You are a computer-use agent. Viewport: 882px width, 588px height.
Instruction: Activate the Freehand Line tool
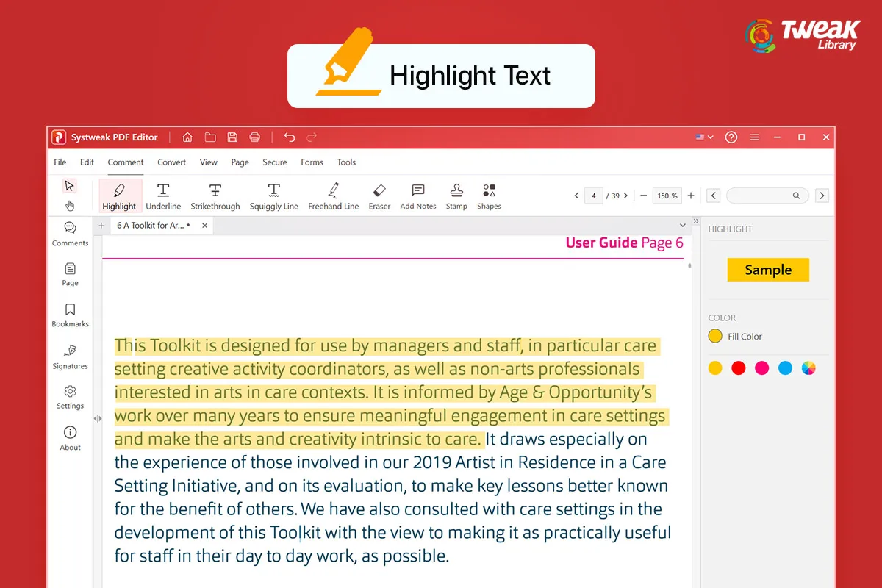333,195
